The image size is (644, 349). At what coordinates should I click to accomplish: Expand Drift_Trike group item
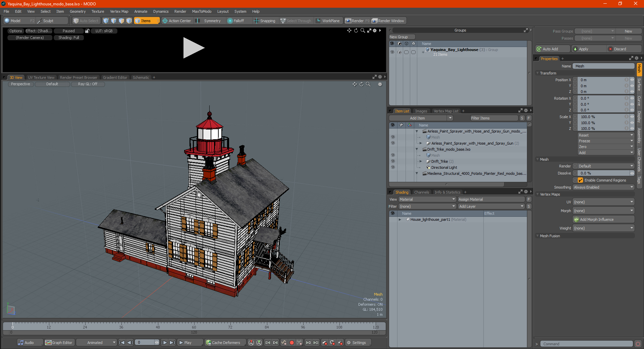coord(421,161)
